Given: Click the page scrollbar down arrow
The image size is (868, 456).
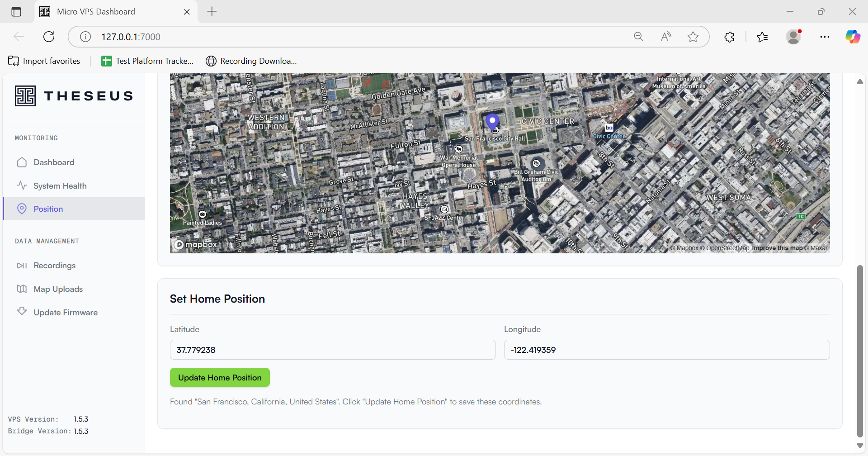Looking at the screenshot, I should (860, 446).
